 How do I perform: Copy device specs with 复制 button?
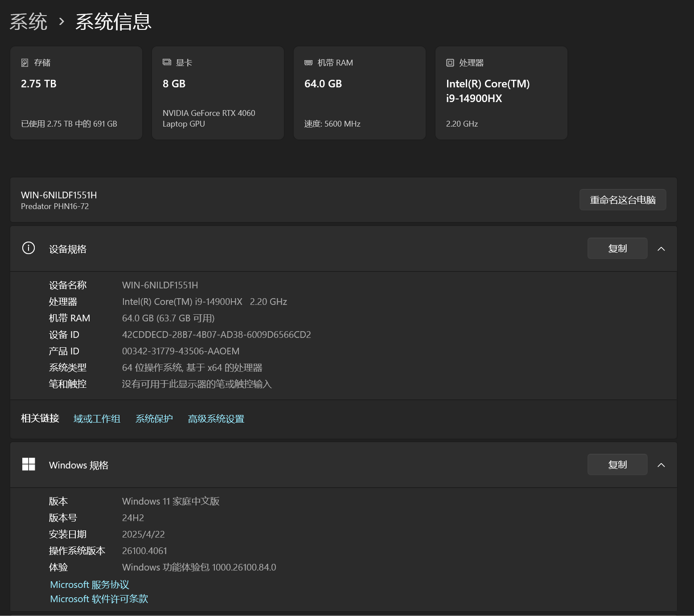[x=617, y=248]
